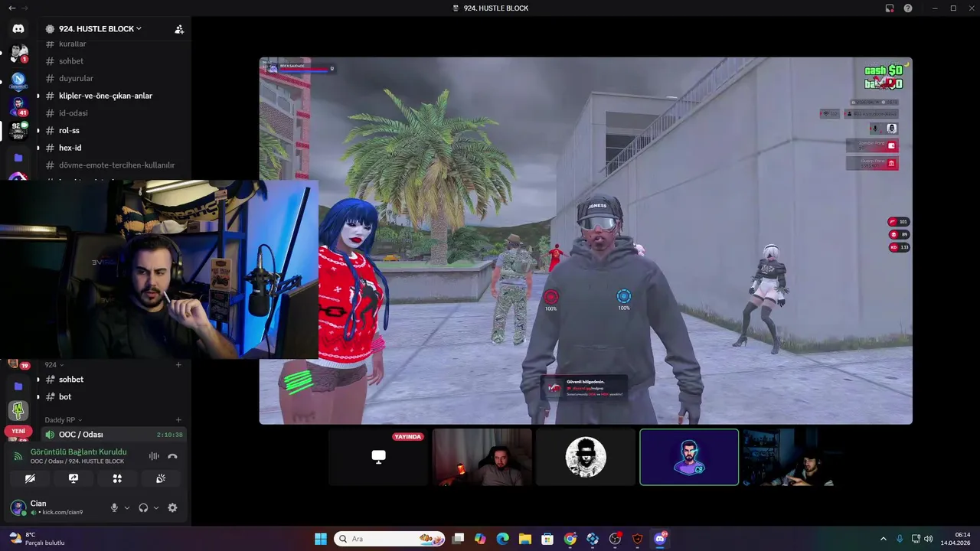Show hidden system tray icons
980x551 pixels.
883,539
